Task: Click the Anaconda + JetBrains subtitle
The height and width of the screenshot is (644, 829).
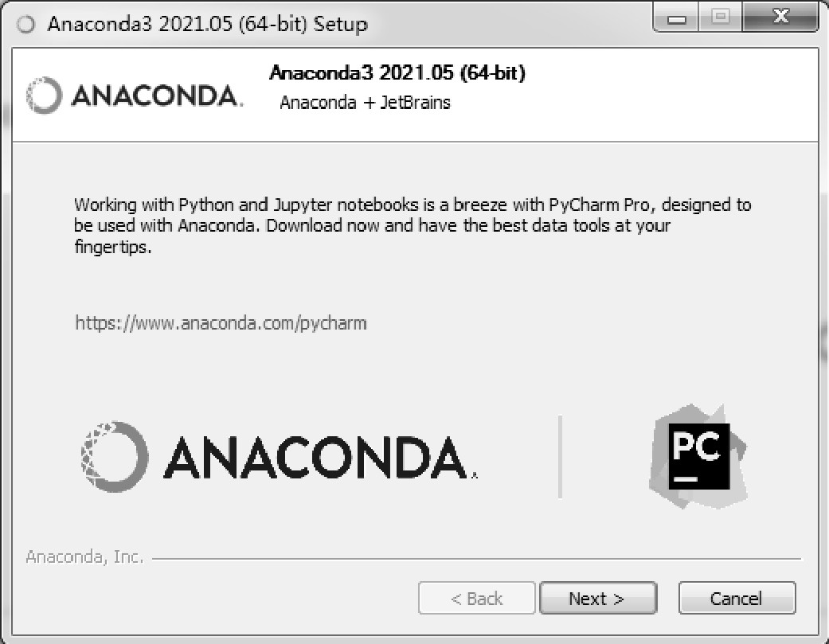Action: 365,103
